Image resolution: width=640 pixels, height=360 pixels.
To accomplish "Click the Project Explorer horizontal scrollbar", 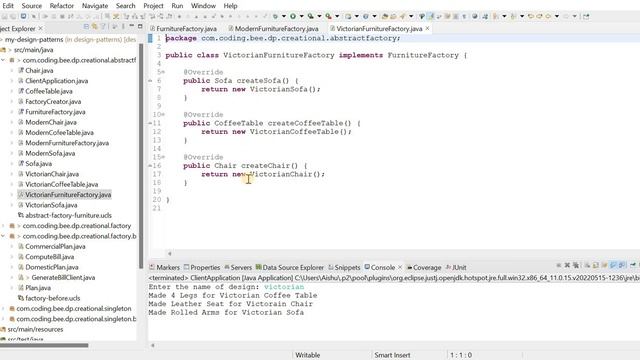I will point(44,345).
